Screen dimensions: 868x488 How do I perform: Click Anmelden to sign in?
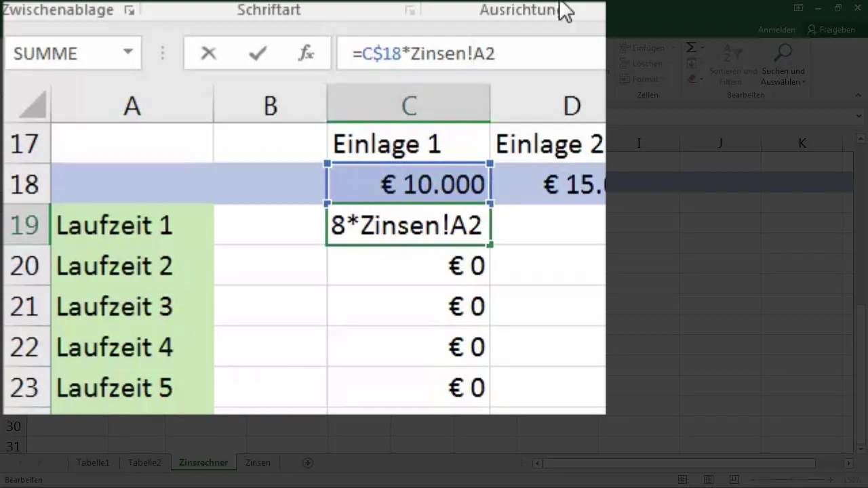[776, 30]
